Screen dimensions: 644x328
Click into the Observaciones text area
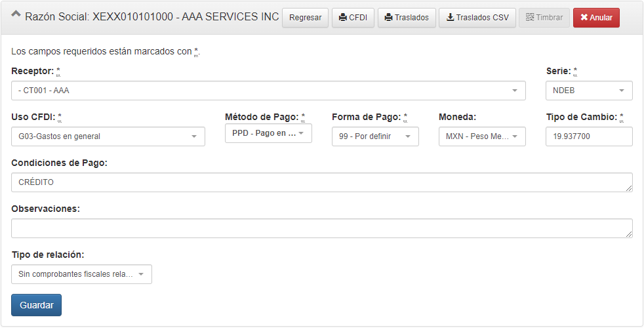tap(321, 228)
